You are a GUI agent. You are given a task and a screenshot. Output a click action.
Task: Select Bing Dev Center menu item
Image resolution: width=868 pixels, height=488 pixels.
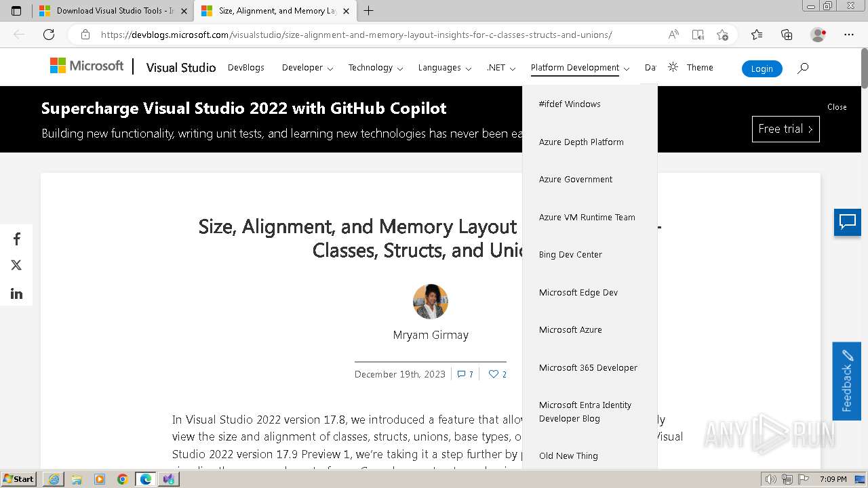[590, 255]
